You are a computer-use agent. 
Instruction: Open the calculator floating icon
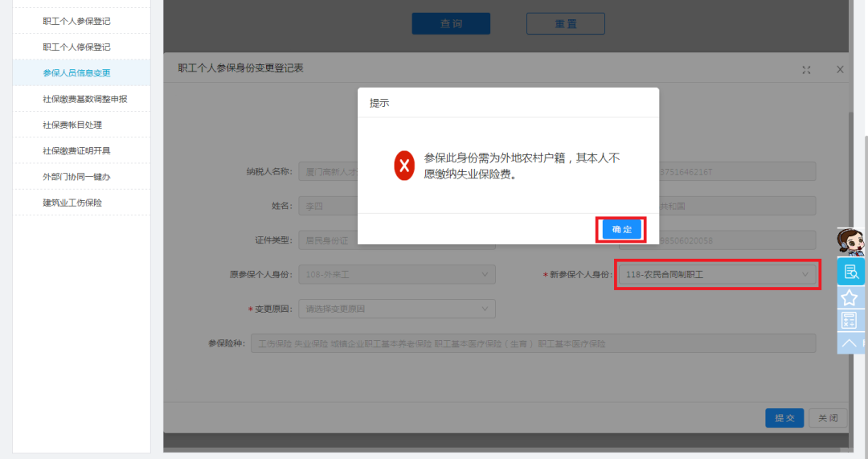tap(849, 321)
